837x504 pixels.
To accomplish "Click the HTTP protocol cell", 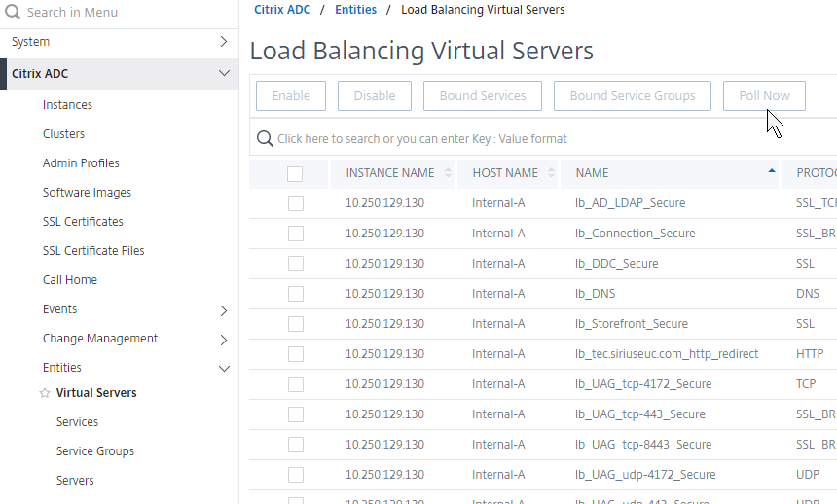I will pyautogui.click(x=810, y=354).
